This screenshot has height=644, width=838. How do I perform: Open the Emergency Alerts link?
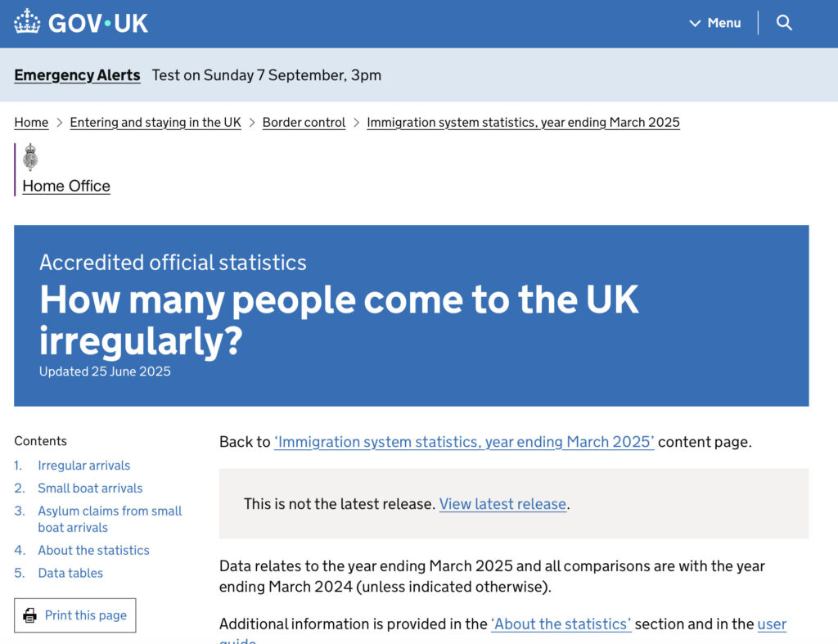[77, 75]
